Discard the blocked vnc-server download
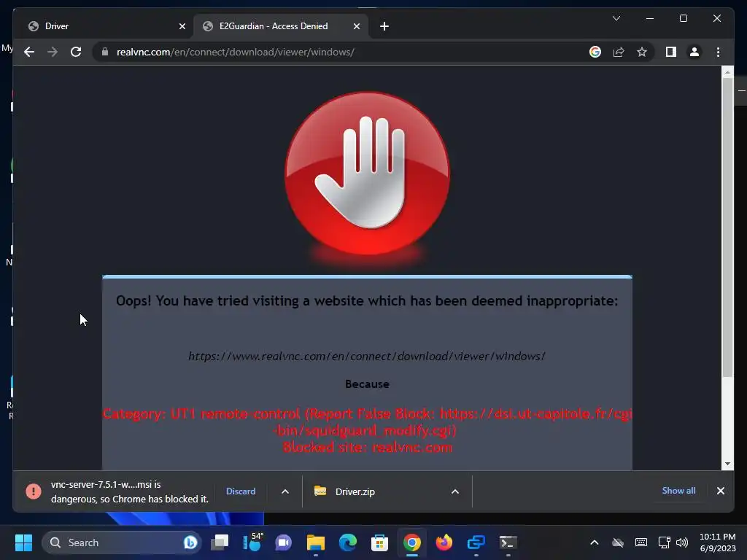Screen dimensions: 747x560 (241, 491)
